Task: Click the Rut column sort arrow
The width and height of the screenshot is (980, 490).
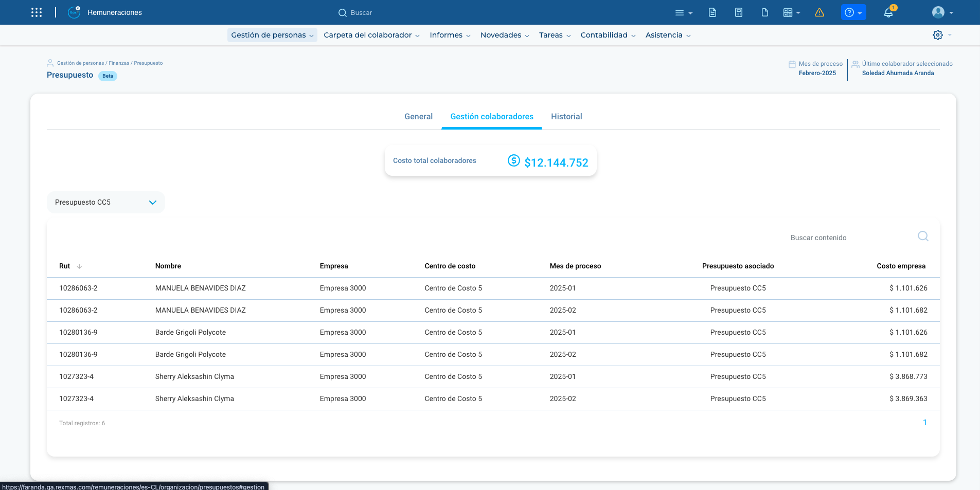Action: pos(79,266)
